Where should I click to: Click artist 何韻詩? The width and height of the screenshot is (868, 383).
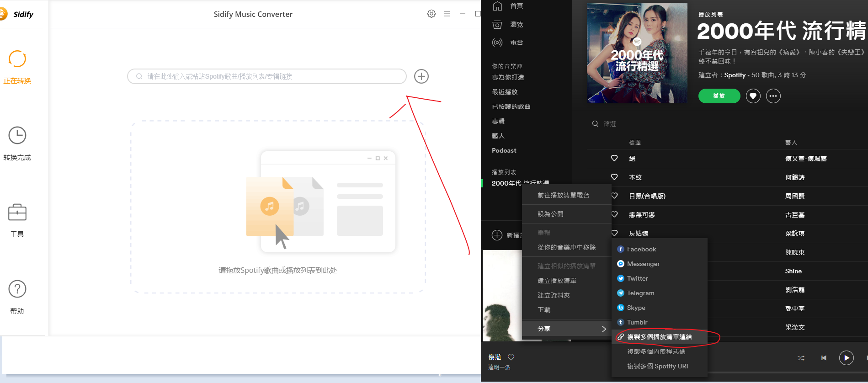795,177
